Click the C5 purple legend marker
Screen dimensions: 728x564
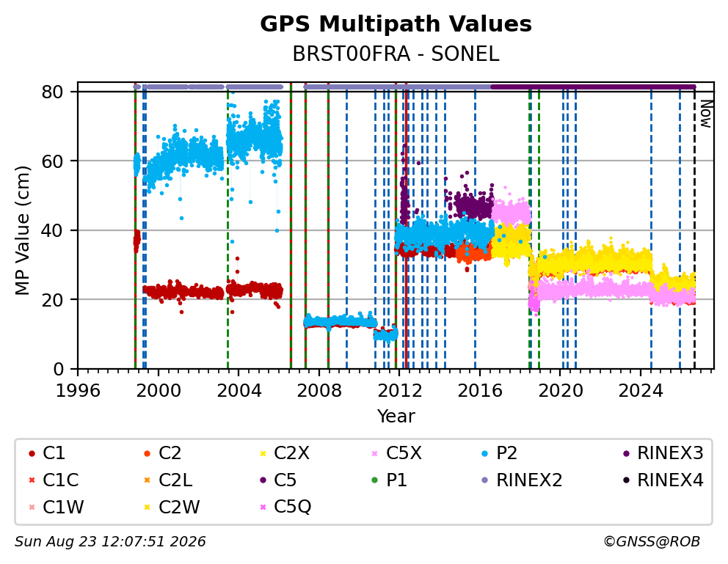point(263,480)
